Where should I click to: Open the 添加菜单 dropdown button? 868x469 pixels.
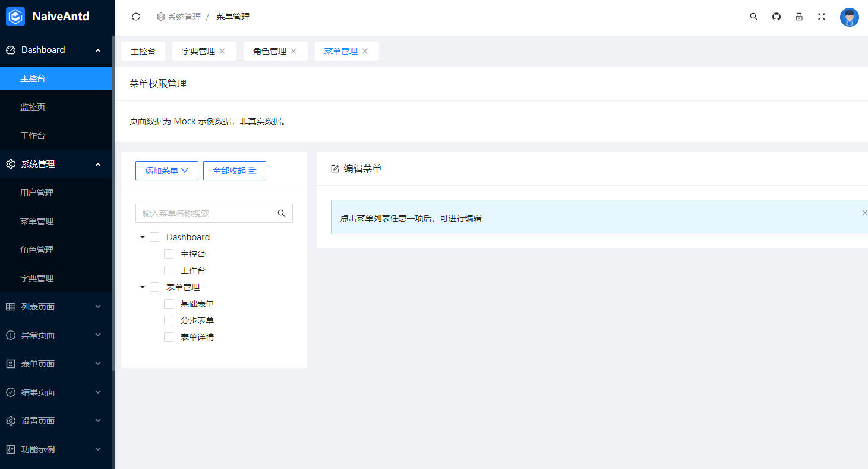(x=166, y=171)
